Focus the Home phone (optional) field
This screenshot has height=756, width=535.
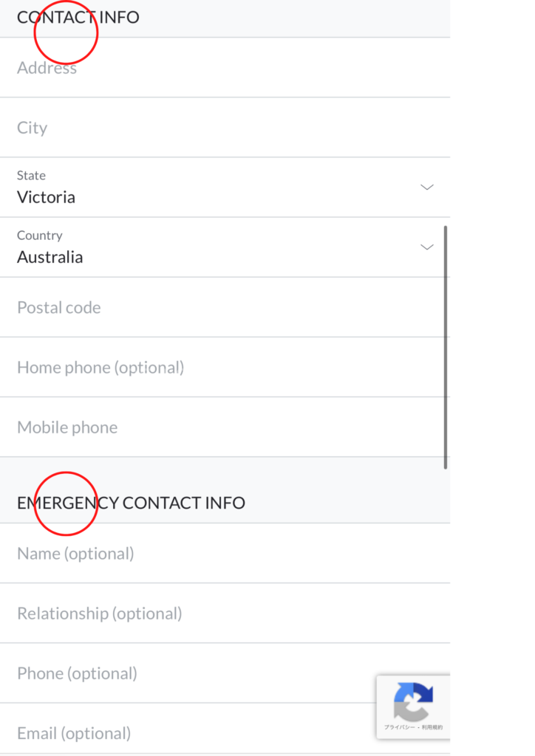click(222, 367)
